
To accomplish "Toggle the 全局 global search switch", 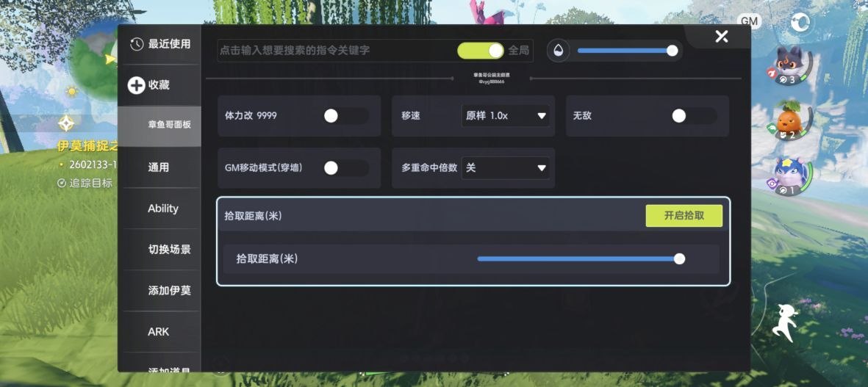I will tap(481, 51).
